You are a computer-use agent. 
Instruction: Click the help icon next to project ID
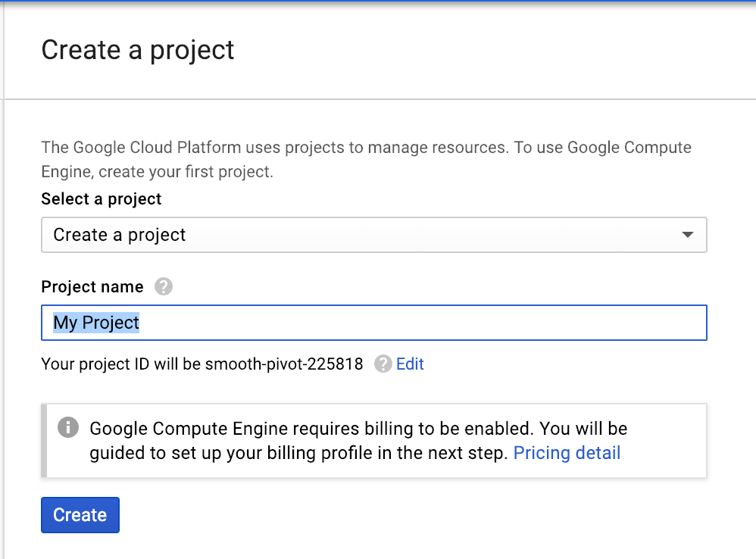coord(384,364)
